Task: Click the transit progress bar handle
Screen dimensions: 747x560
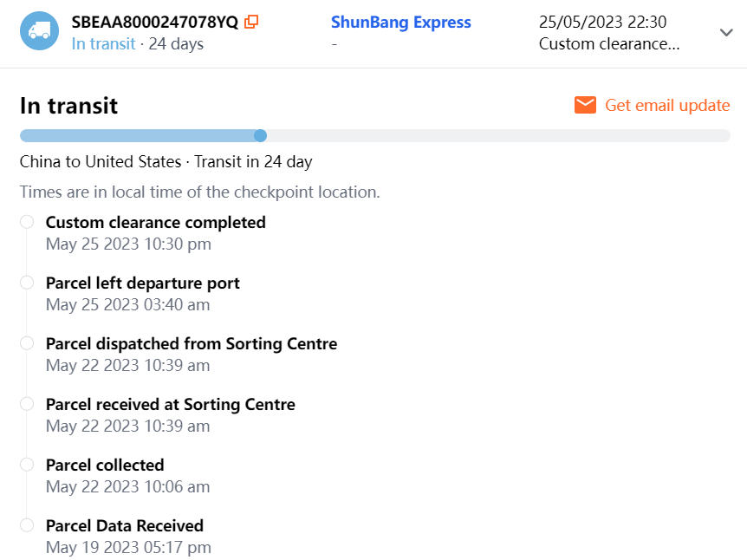Action: (260, 135)
